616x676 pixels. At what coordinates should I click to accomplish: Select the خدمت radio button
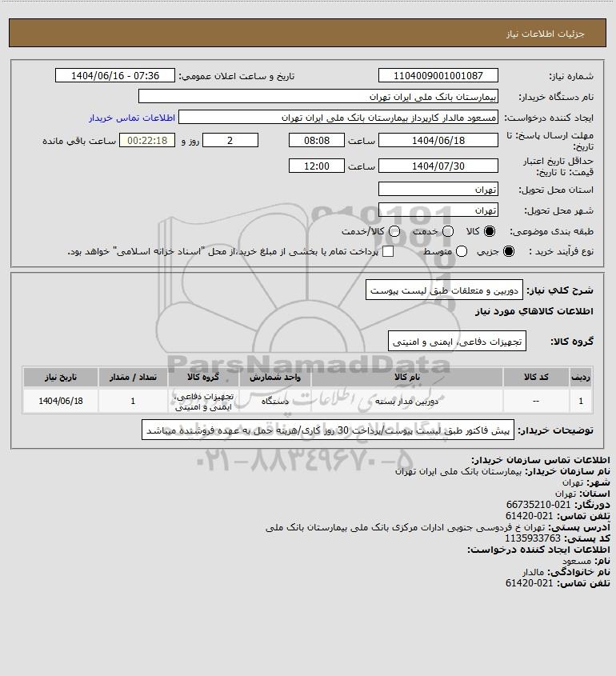[x=448, y=231]
